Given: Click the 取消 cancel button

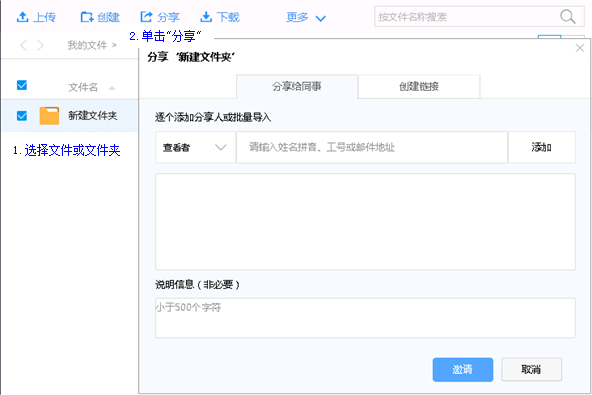Looking at the screenshot, I should point(532,369).
